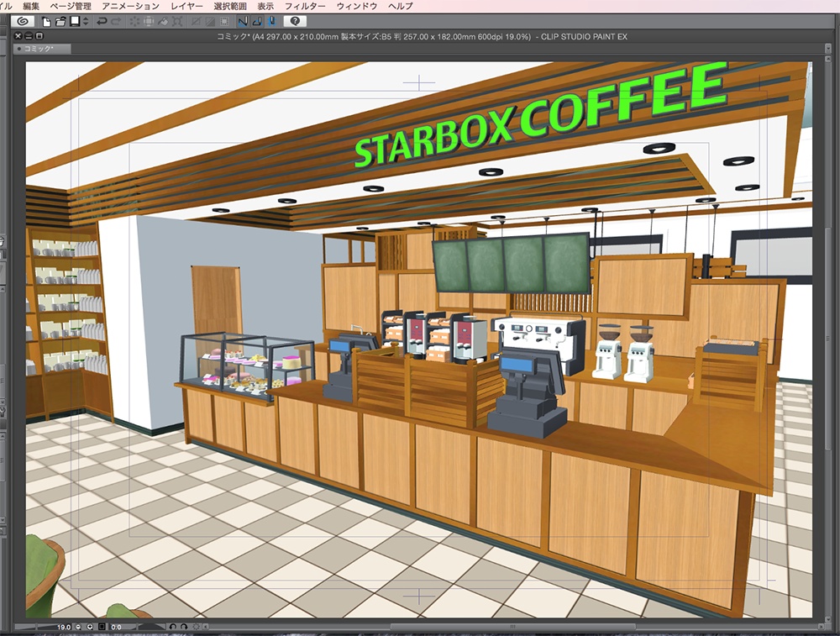Minimize the comic document window
Image resolution: width=840 pixels, height=636 pixels.
click(29, 36)
